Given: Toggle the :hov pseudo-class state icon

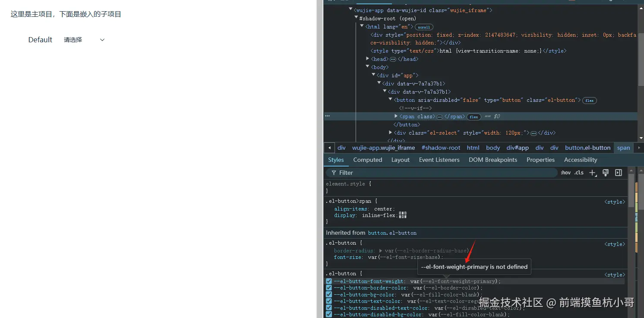Looking at the screenshot, I should pos(565,173).
